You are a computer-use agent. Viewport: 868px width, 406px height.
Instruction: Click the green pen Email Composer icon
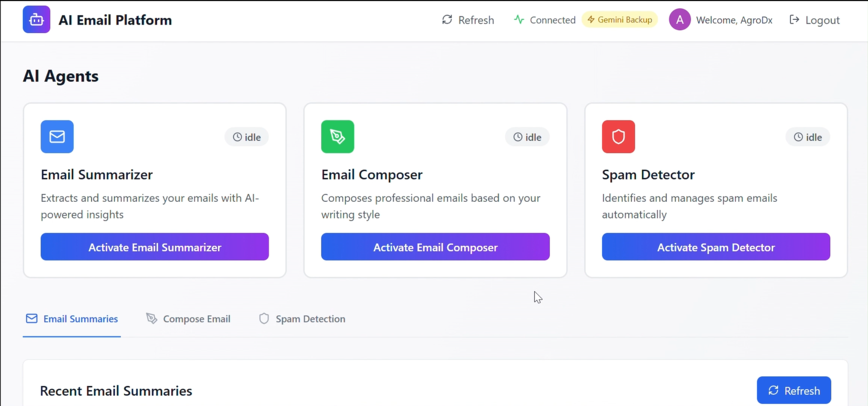coord(338,136)
